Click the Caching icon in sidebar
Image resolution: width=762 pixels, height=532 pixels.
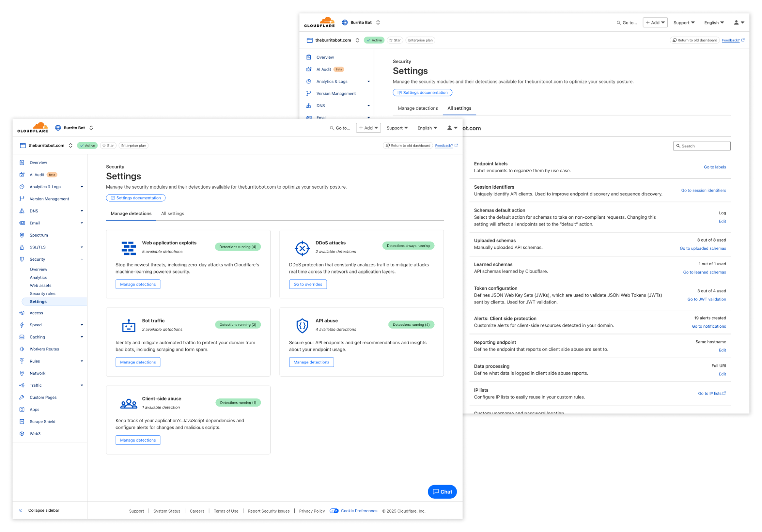click(x=22, y=337)
